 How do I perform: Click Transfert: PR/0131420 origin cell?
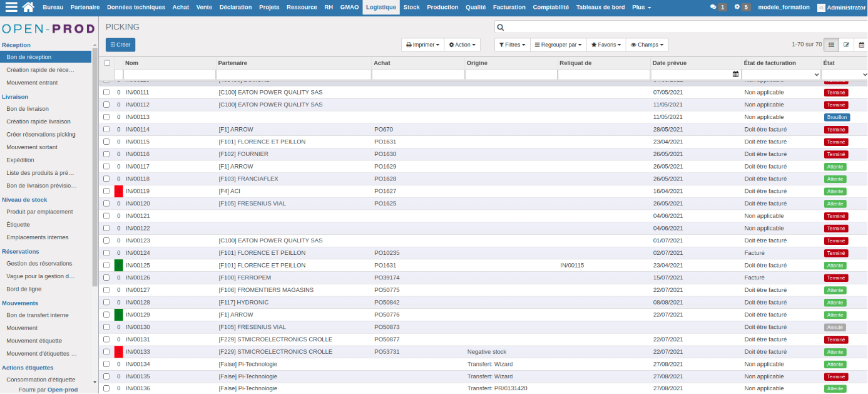point(499,389)
